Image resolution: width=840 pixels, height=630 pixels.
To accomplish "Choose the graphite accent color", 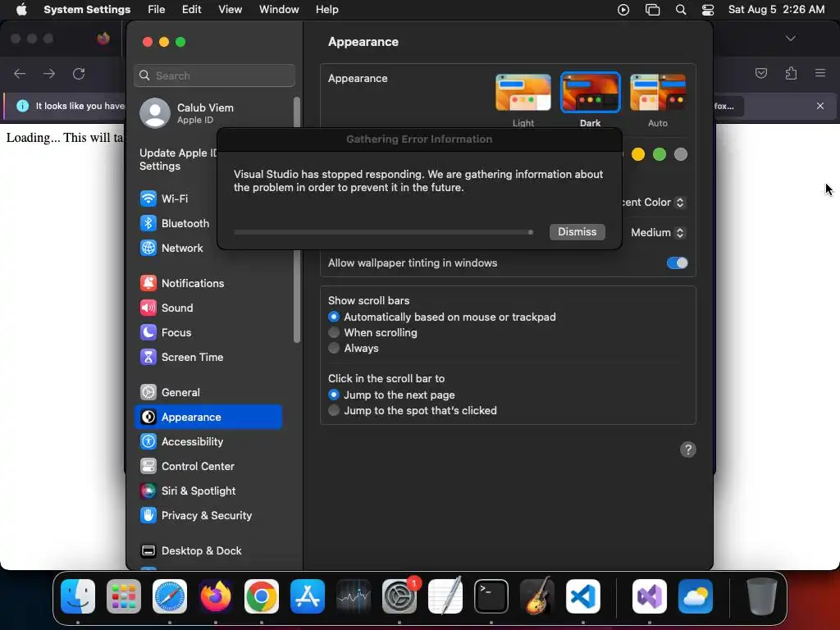I will [681, 155].
